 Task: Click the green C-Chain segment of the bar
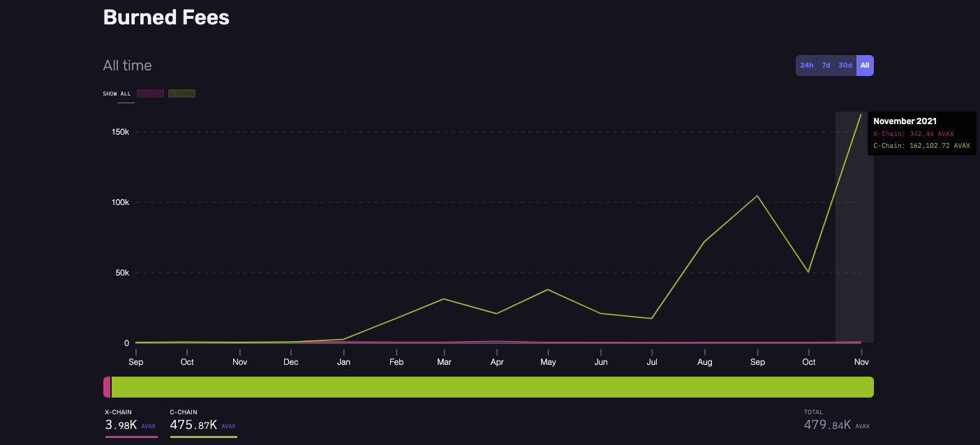[x=493, y=387]
